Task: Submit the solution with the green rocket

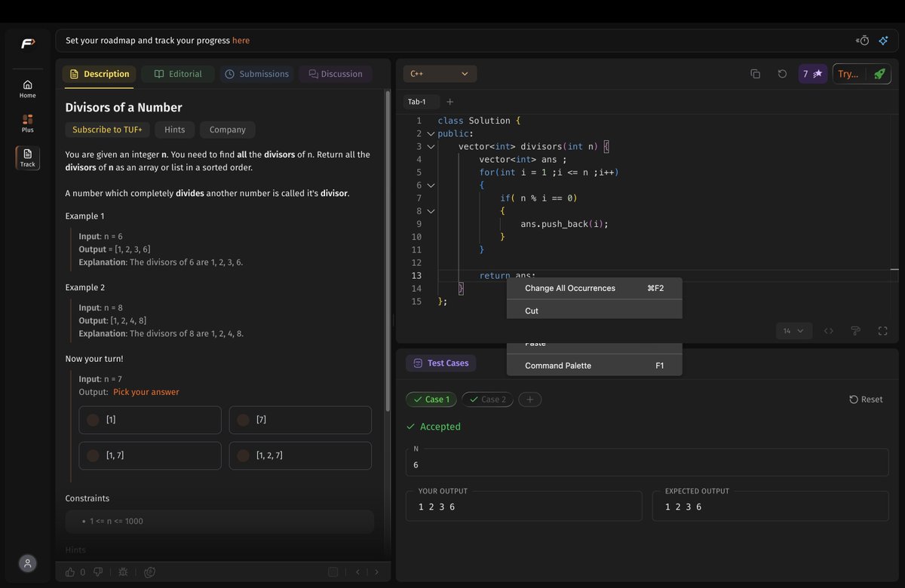Action: point(879,74)
